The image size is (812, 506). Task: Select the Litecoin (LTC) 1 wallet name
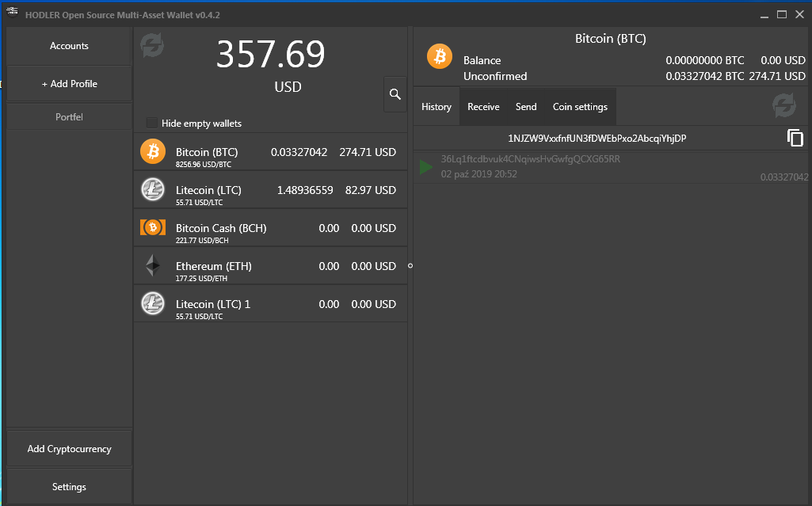tap(213, 304)
